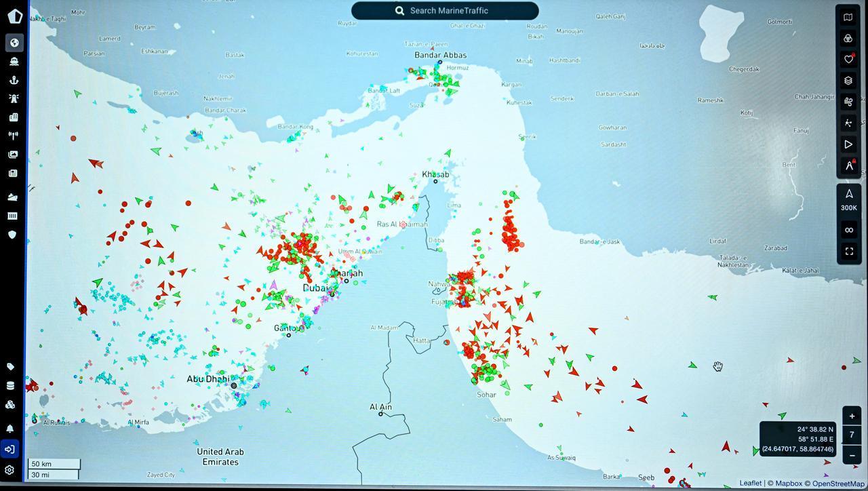Image resolution: width=868 pixels, height=491 pixels.
Task: Open the nautical guide book icon on right toolbar
Action: (x=848, y=17)
